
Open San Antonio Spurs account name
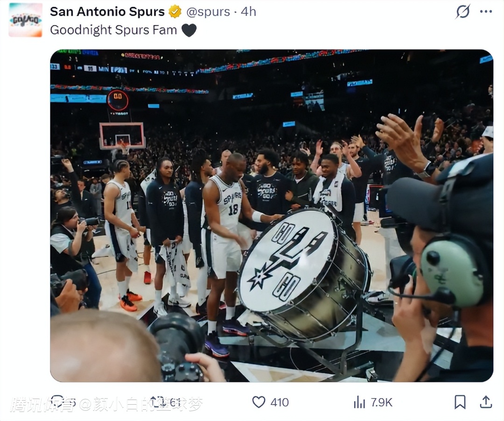107,12
